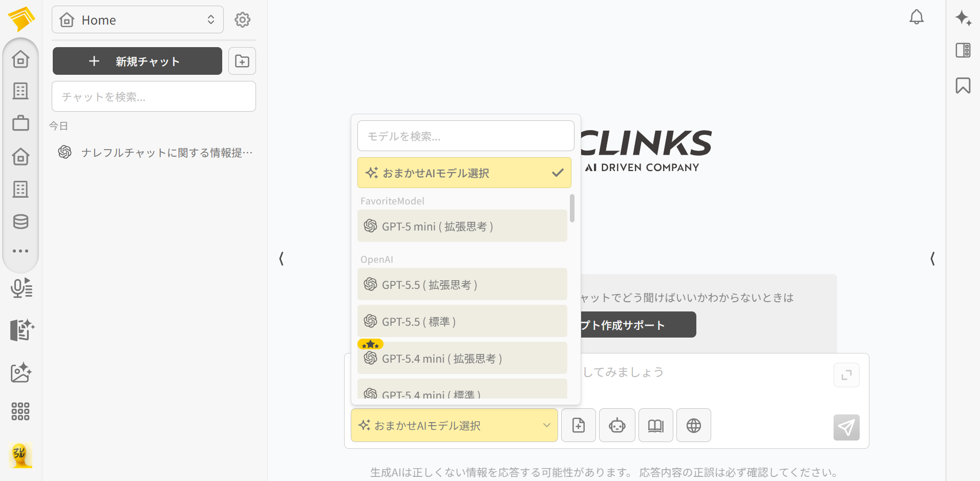This screenshot has width=980, height=481.
Task: Open ナレフルチャットに関する情報提 chat history item
Action: (155, 152)
